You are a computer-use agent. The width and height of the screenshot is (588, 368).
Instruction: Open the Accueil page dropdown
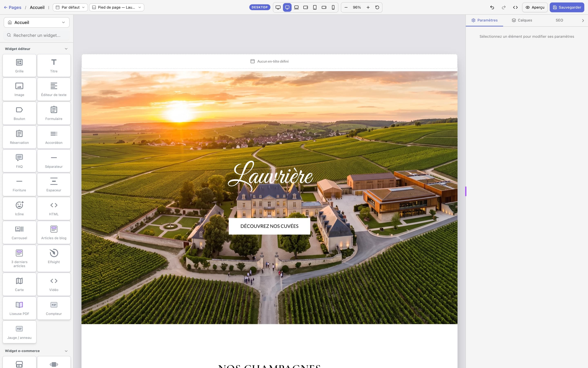coord(37,22)
